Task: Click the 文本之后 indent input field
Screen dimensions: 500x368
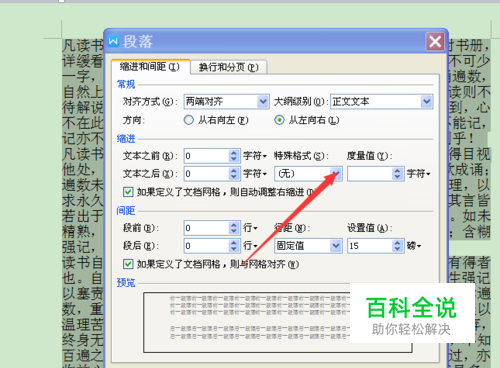Action: tap(206, 174)
